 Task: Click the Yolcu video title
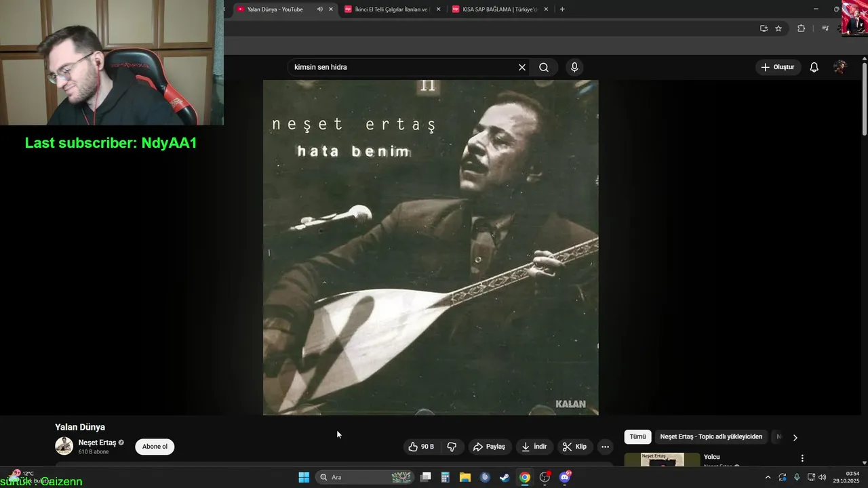[x=711, y=457]
